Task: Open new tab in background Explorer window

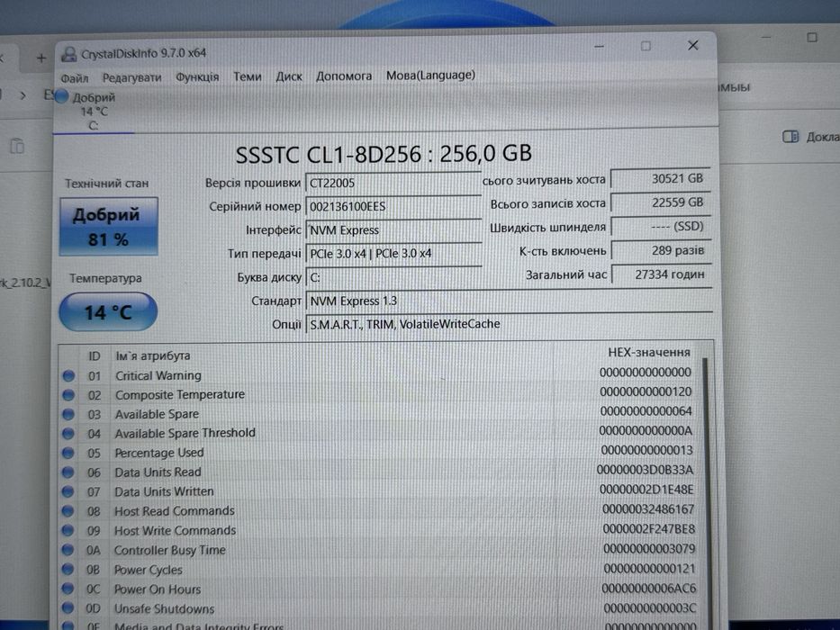Action: coord(41,58)
